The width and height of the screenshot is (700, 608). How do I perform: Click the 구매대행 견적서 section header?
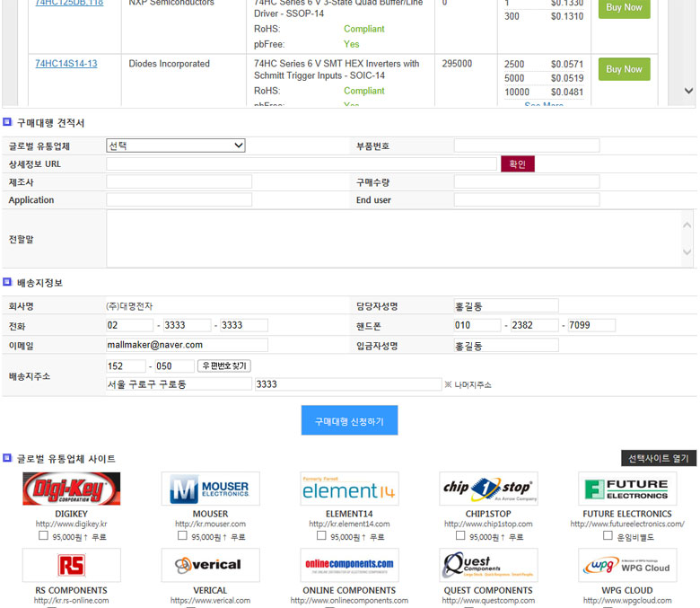(50, 123)
